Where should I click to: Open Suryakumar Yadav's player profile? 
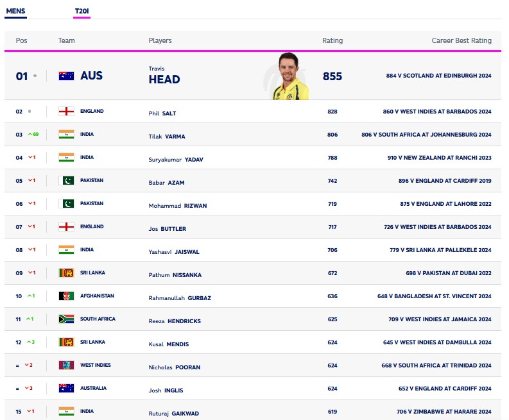(x=175, y=160)
